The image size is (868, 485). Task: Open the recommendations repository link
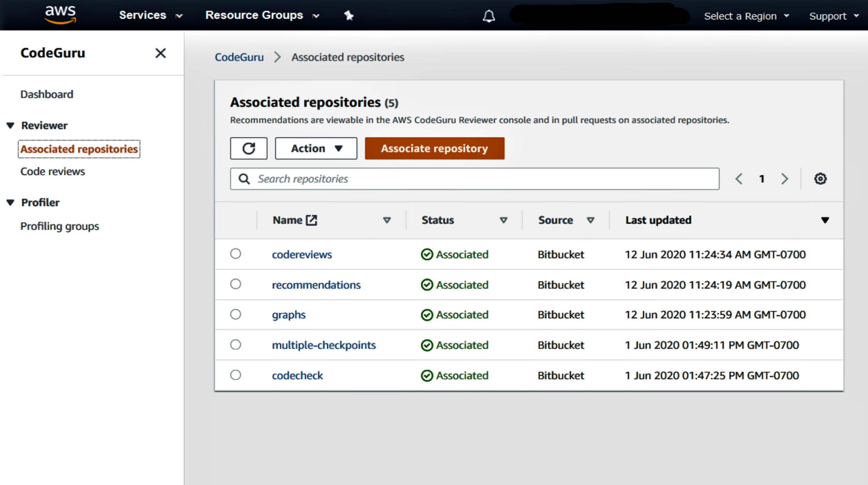pos(316,285)
